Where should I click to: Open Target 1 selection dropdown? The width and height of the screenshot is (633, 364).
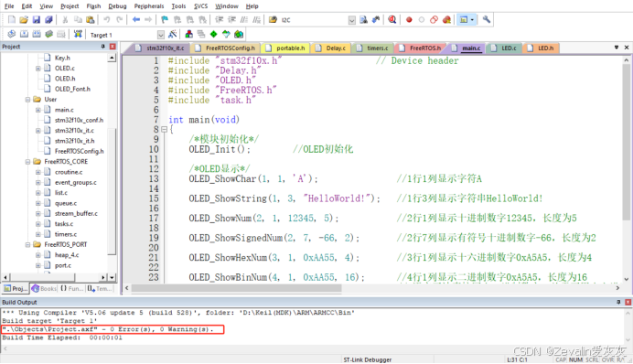[x=161, y=35]
